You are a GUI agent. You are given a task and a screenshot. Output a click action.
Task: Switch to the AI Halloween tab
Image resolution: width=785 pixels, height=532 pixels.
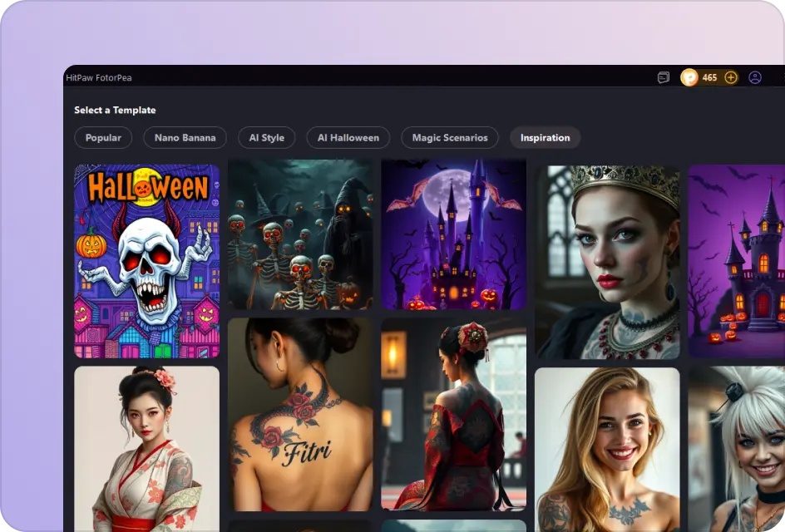pyautogui.click(x=348, y=137)
